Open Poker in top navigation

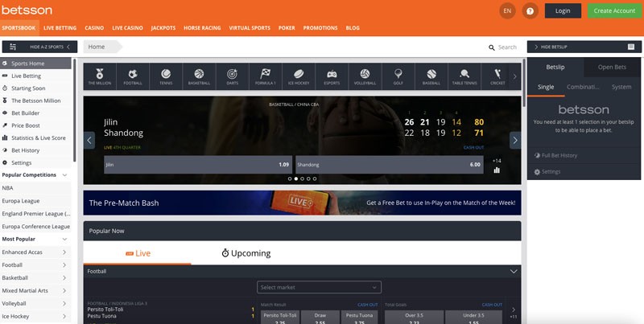pos(287,28)
